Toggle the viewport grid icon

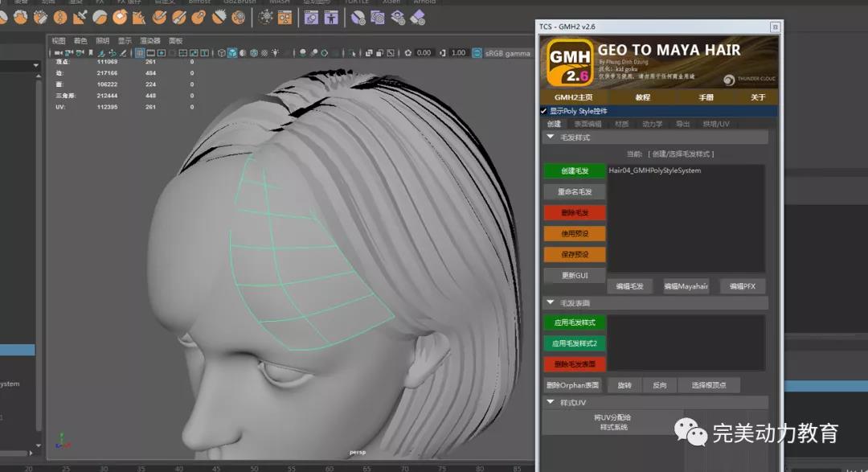[x=140, y=53]
